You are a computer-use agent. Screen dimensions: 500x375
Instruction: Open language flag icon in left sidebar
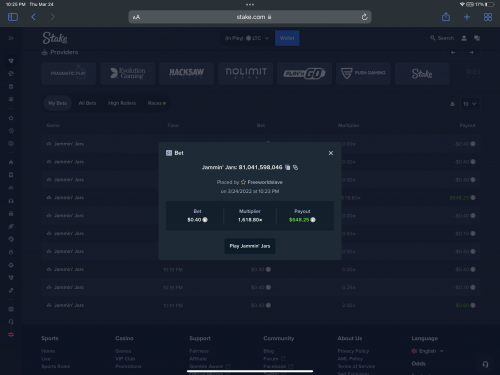[11, 334]
